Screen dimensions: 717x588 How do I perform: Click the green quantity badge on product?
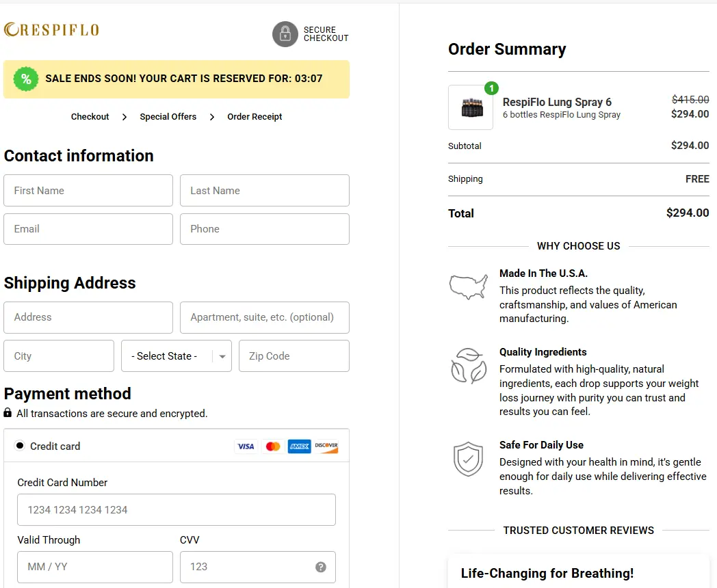pyautogui.click(x=491, y=88)
